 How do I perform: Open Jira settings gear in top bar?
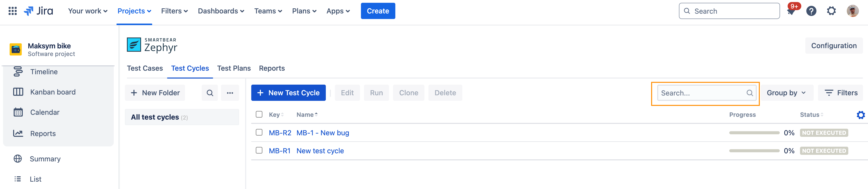click(831, 11)
